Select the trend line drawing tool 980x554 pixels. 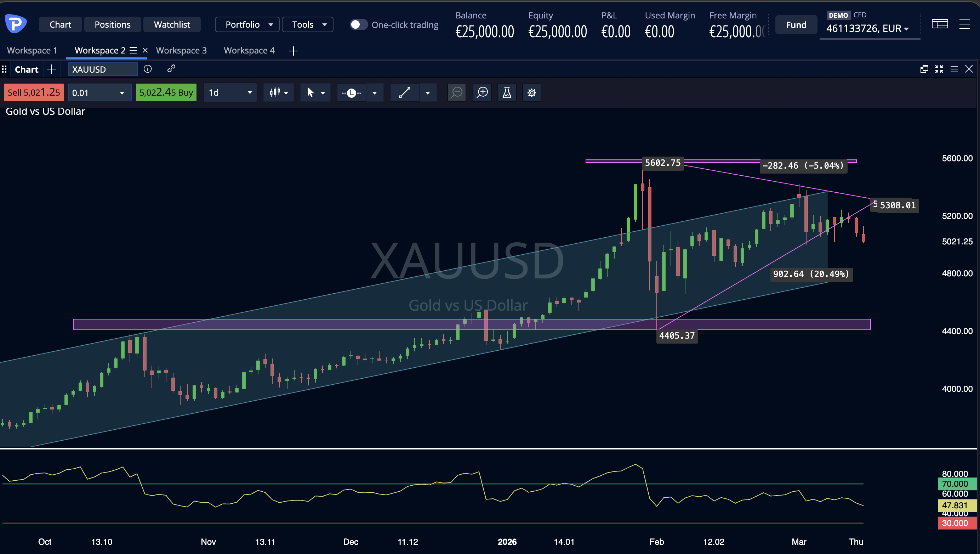404,92
